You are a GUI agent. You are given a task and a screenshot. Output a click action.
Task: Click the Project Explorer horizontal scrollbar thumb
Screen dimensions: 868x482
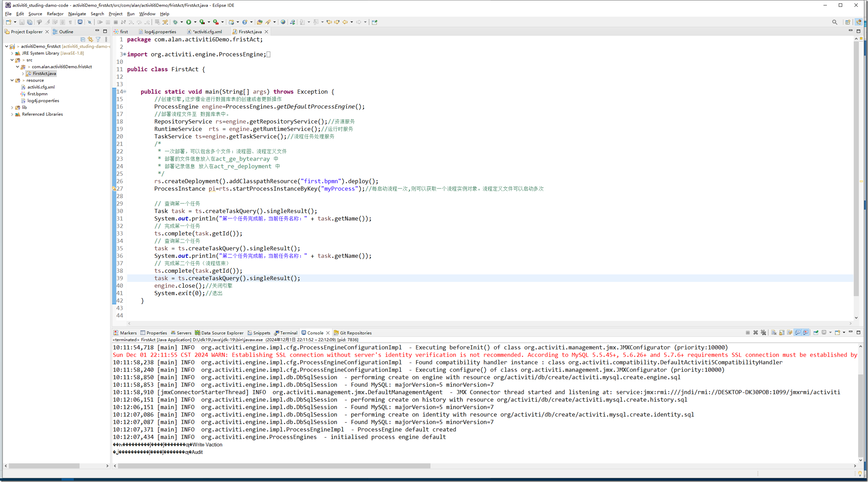(44, 466)
